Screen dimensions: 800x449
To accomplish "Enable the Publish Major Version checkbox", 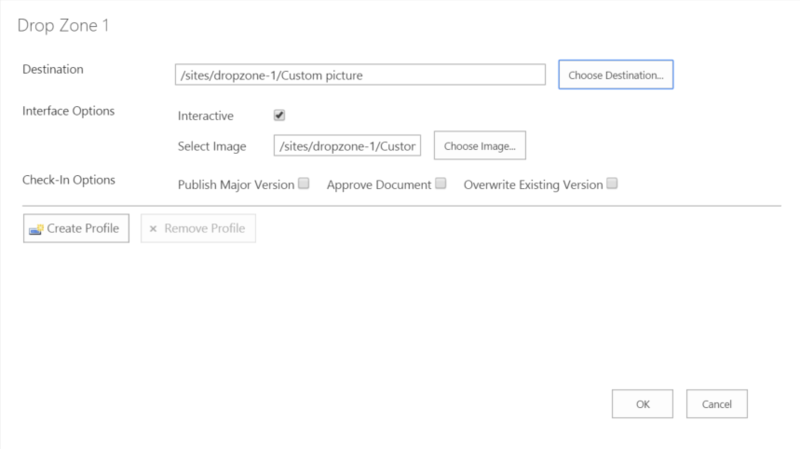I will point(304,183).
